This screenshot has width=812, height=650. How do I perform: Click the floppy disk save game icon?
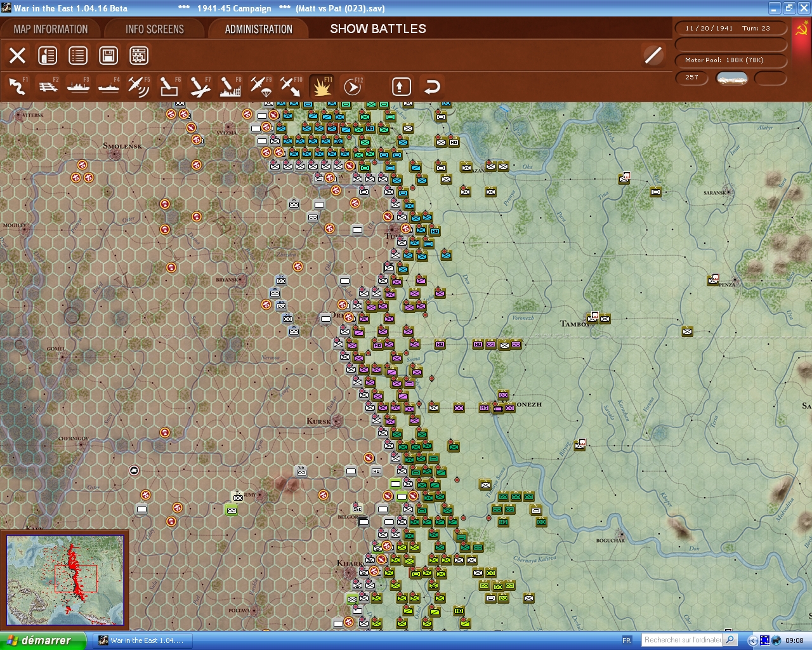[108, 56]
